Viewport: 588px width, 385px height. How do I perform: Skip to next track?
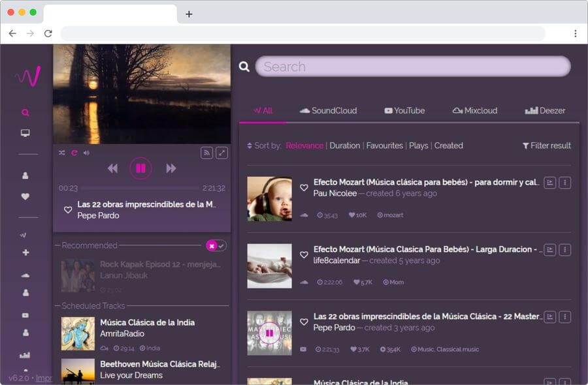(x=171, y=168)
